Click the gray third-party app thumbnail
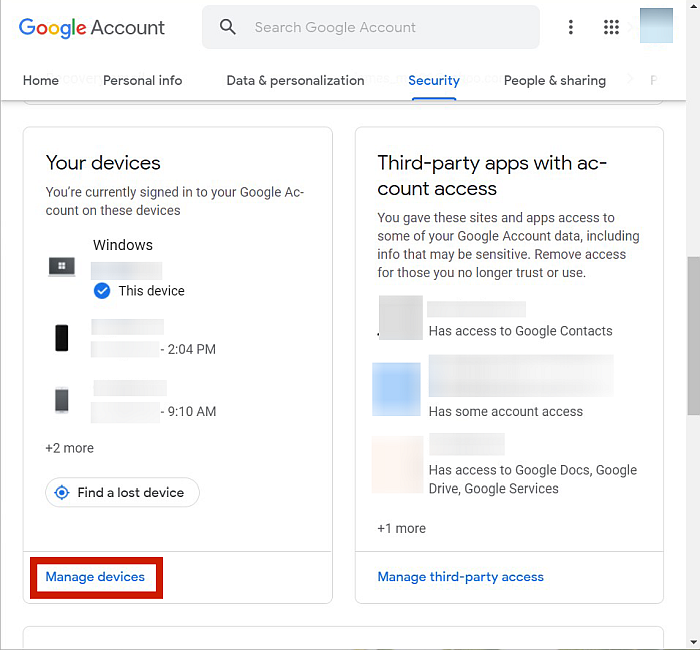This screenshot has height=650, width=700. [400, 317]
